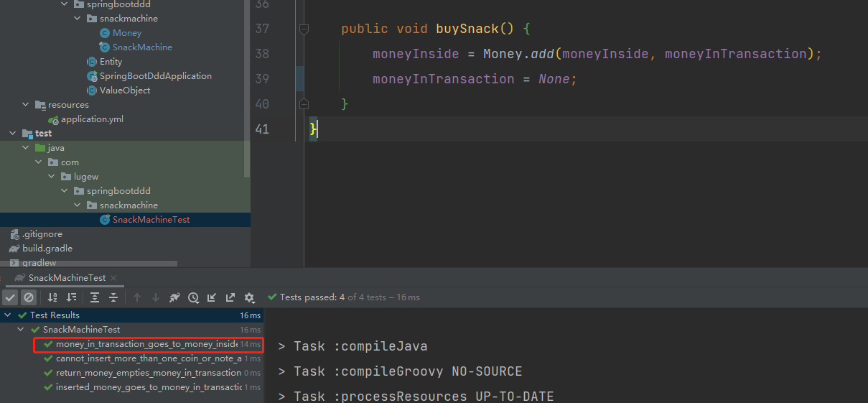Collapse the test folder
This screenshot has height=403, width=868.
click(14, 134)
